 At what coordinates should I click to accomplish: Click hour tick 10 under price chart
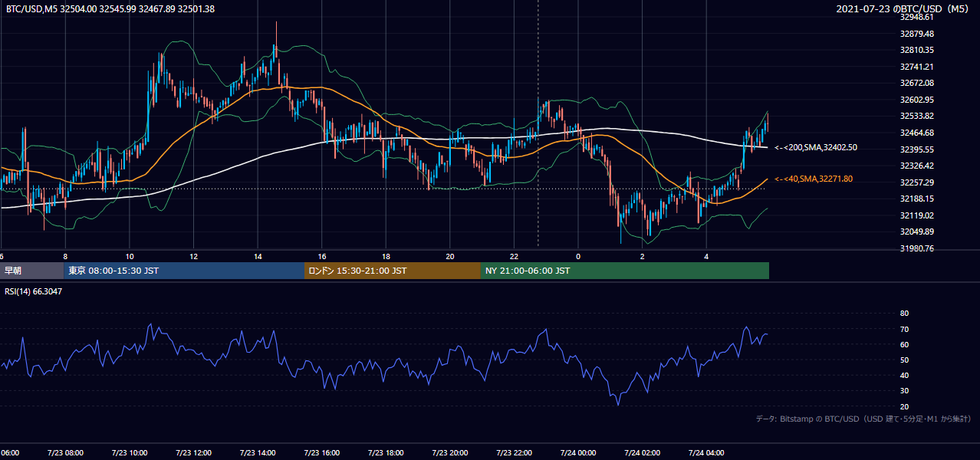point(130,256)
